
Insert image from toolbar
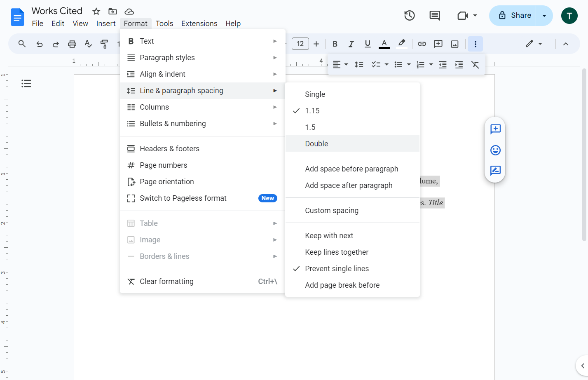pos(455,44)
